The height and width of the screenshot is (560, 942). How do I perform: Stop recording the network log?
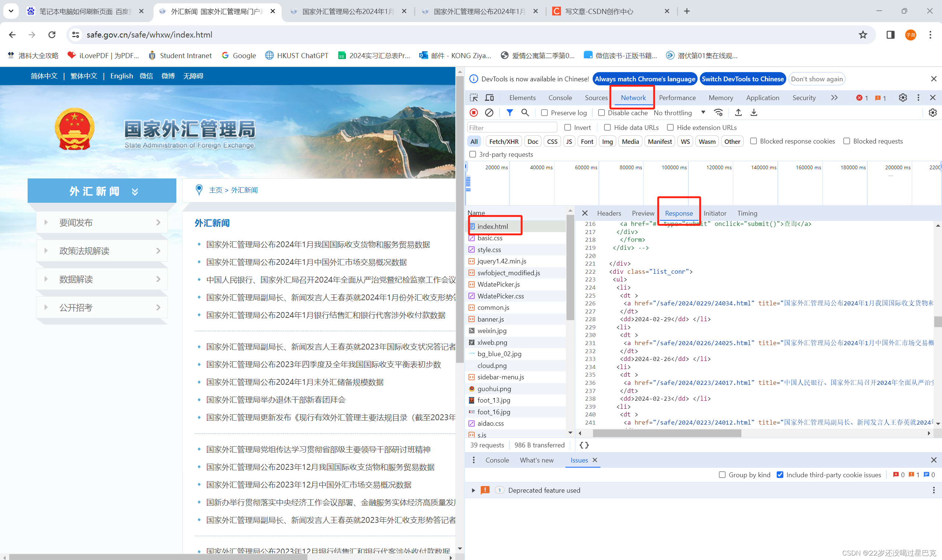pos(474,113)
